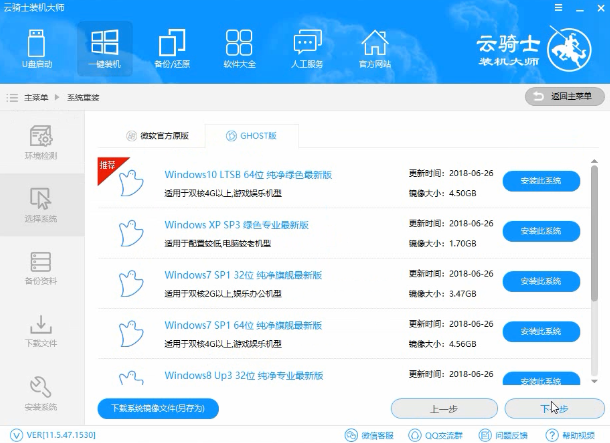Click the red 推荐 badge
The width and height of the screenshot is (610, 443).
click(x=109, y=167)
